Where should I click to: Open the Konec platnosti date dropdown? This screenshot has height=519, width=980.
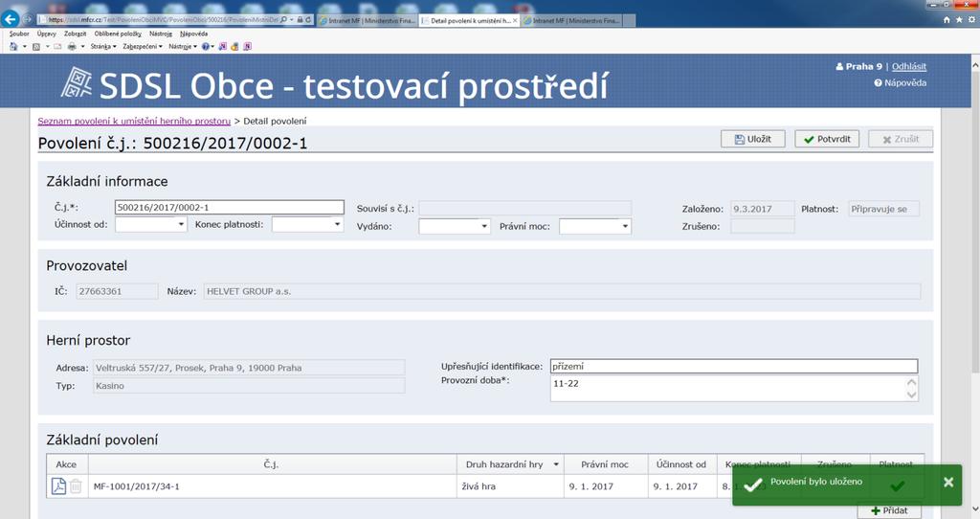point(337,224)
